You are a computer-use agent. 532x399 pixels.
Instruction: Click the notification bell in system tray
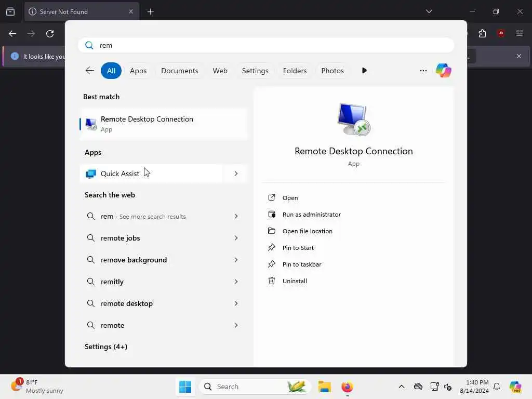[x=497, y=387]
